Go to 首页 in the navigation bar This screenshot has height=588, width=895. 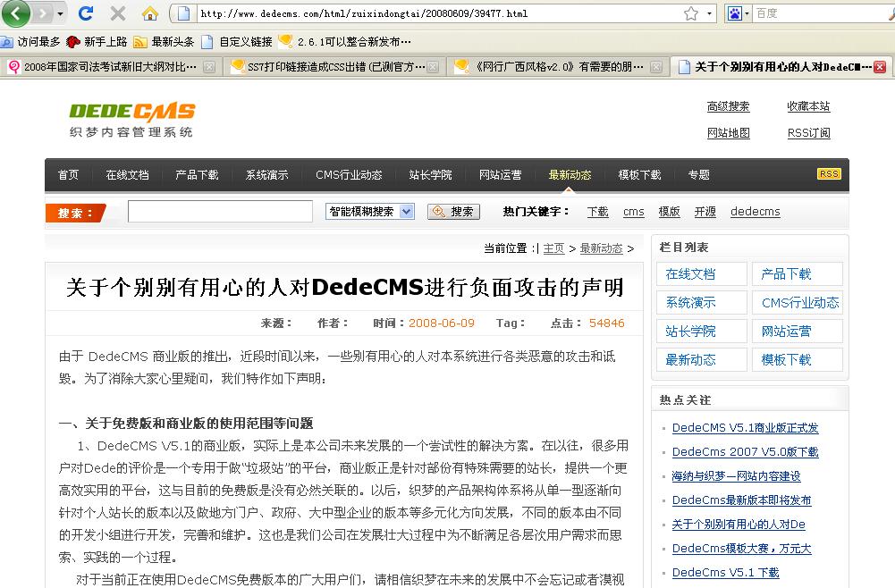coord(68,174)
